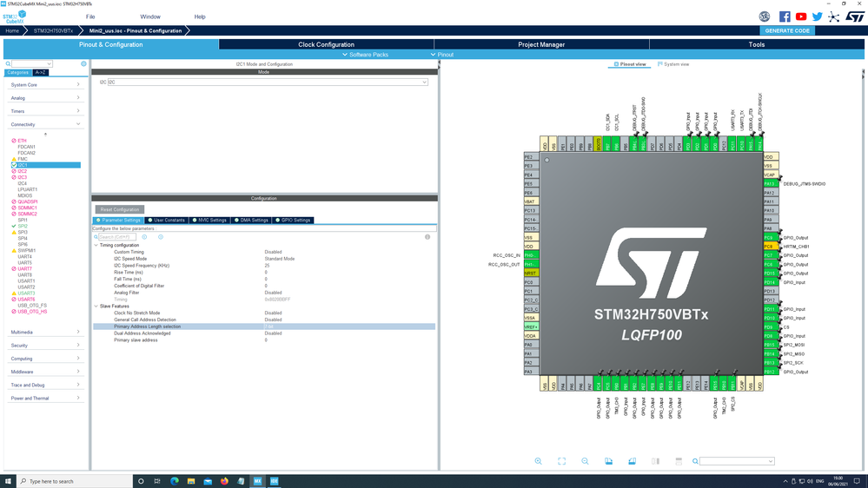The image size is (868, 488).
Task: Click the info icon in parameter settings
Action: [x=427, y=237]
